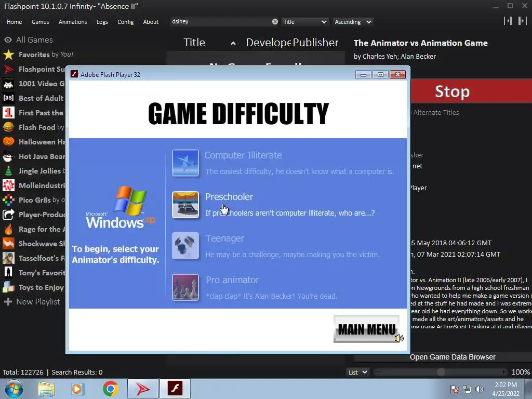Go to the Home menu item
This screenshot has height=399, width=532.
14,22
